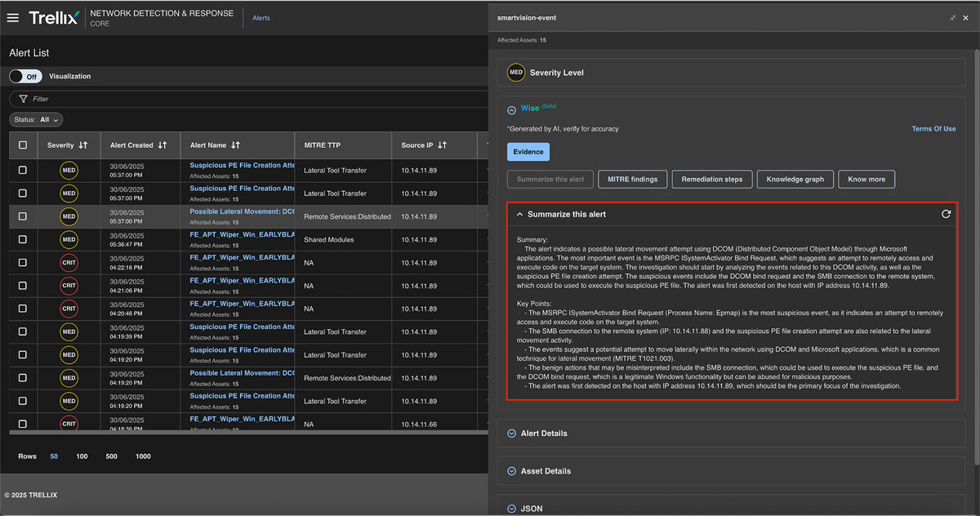Click greyed Summarize this alert button
980x516 pixels.
pyautogui.click(x=550, y=179)
